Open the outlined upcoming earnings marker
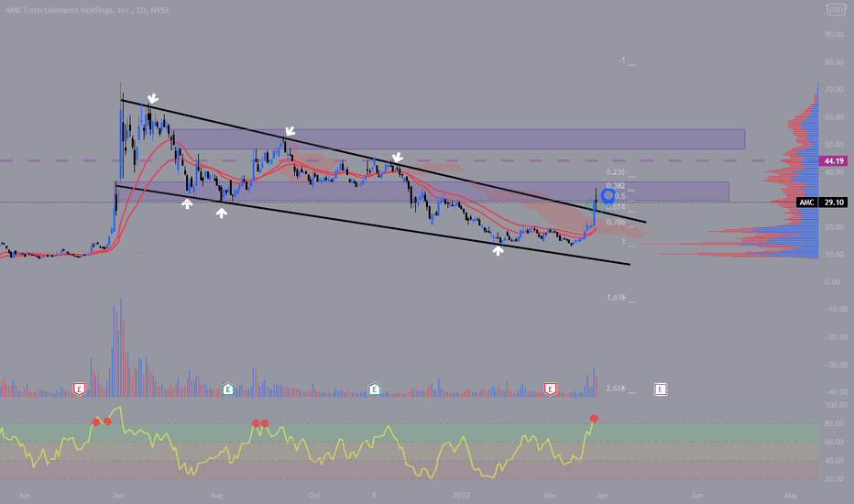The height and width of the screenshot is (504, 854). (660, 389)
